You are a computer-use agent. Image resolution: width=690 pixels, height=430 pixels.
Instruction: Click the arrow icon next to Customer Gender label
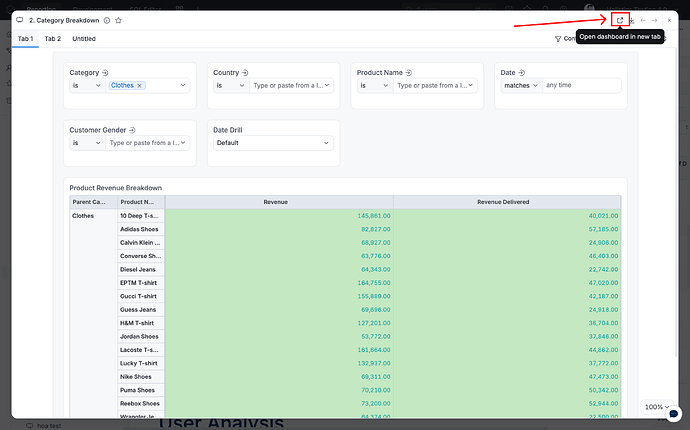click(x=132, y=130)
